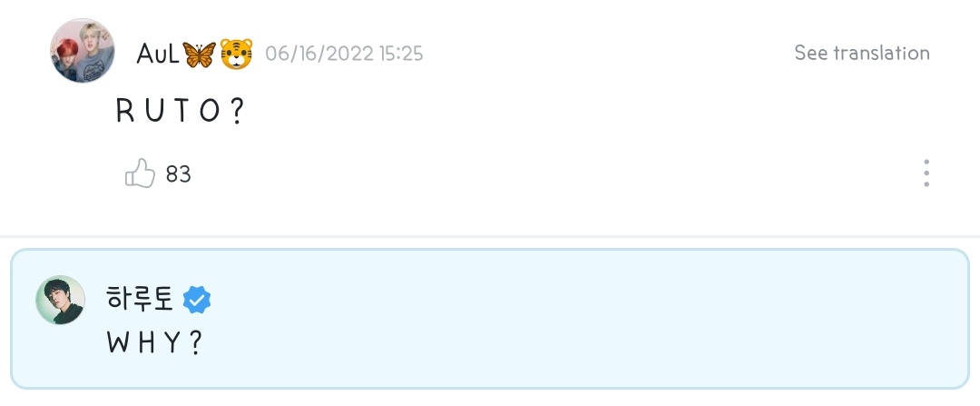
Task: Click the question mark in 하루토's reply
Action: [x=196, y=342]
